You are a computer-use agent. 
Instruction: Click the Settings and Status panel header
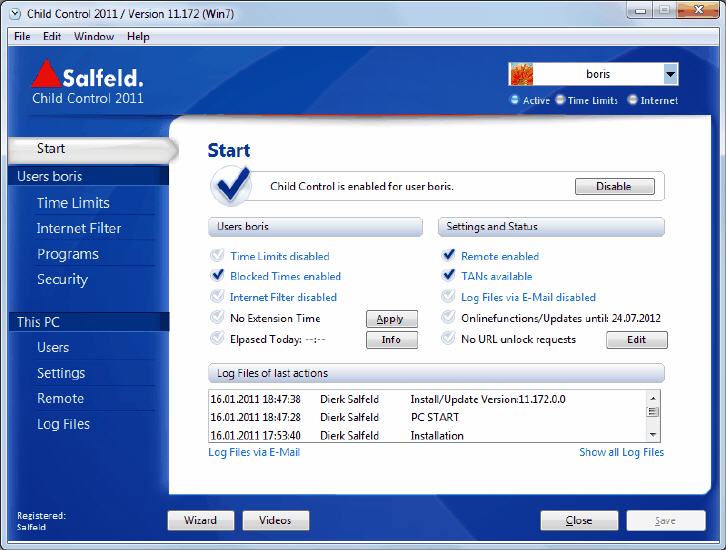[551, 226]
